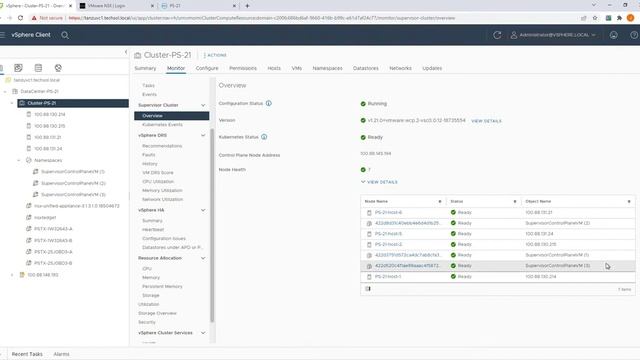Select SupervisorControlPlaneVM (1) in tree
This screenshot has height=360, width=640.
73,171
